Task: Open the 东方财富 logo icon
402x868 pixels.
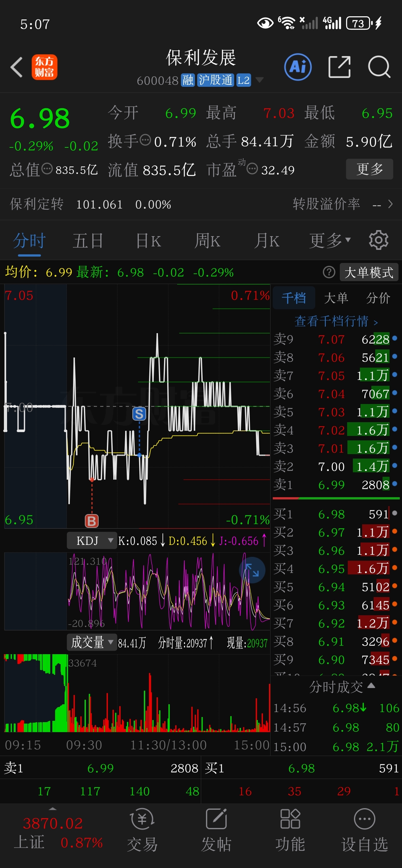Action: [x=44, y=67]
